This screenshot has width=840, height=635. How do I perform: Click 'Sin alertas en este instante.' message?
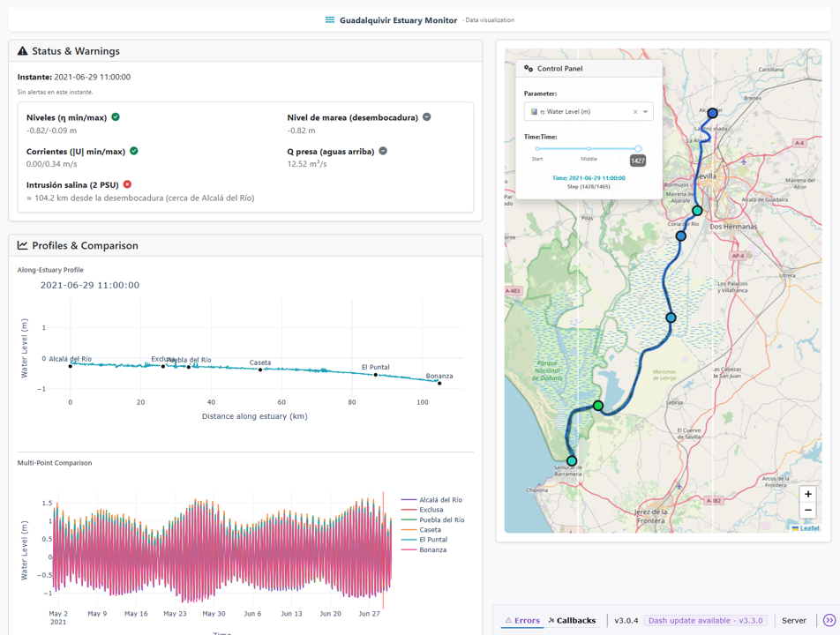56,92
